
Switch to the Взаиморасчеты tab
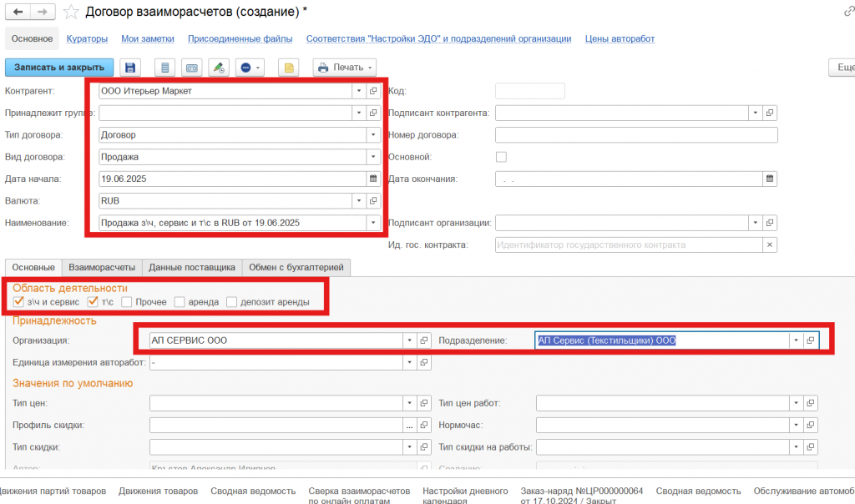(x=102, y=267)
